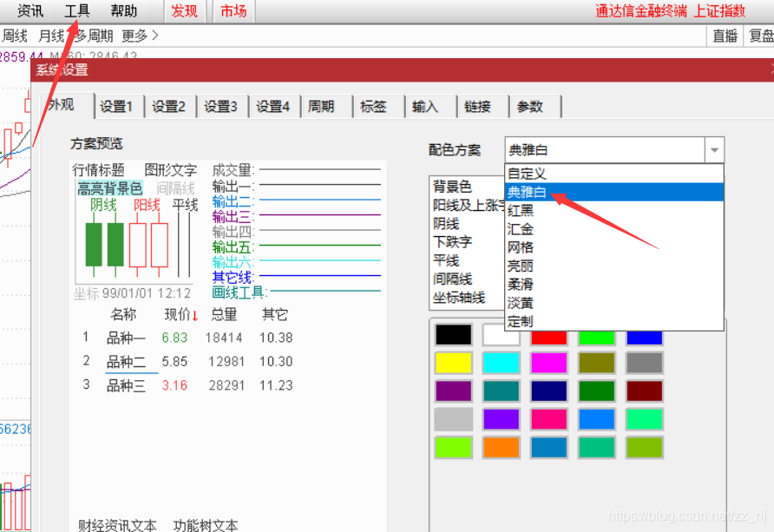774x532 pixels.
Task: Collapse the 配色方案 dropdown arrow
Action: click(x=714, y=150)
